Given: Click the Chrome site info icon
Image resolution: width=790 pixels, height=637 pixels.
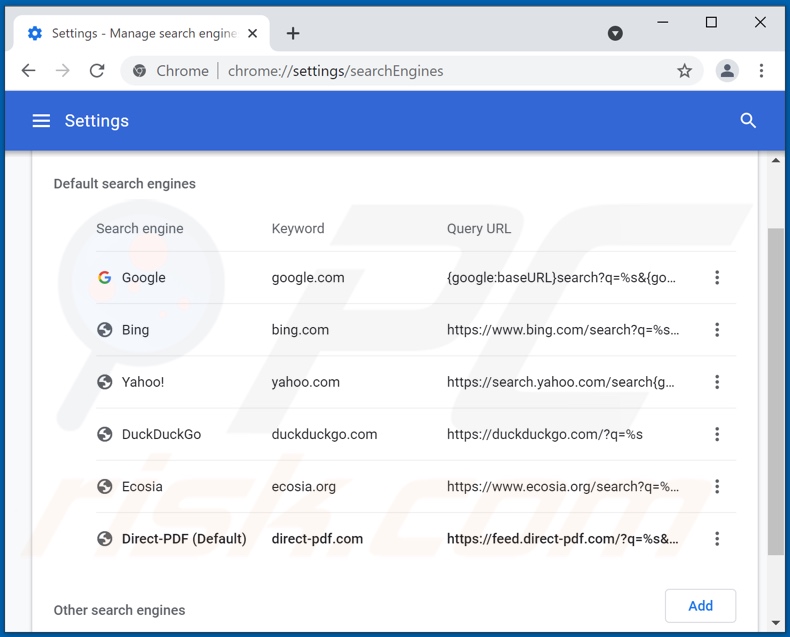Looking at the screenshot, I should (140, 71).
